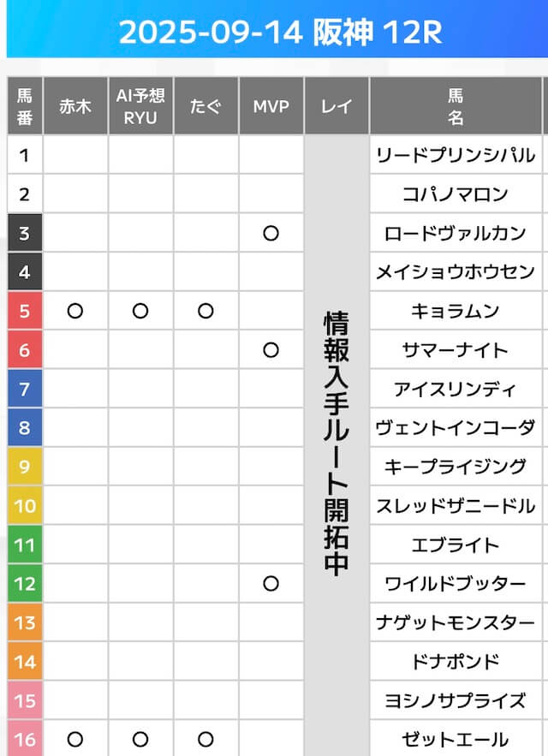The image size is (548, 756).
Task: Click the MVP column header
Action: point(271,106)
